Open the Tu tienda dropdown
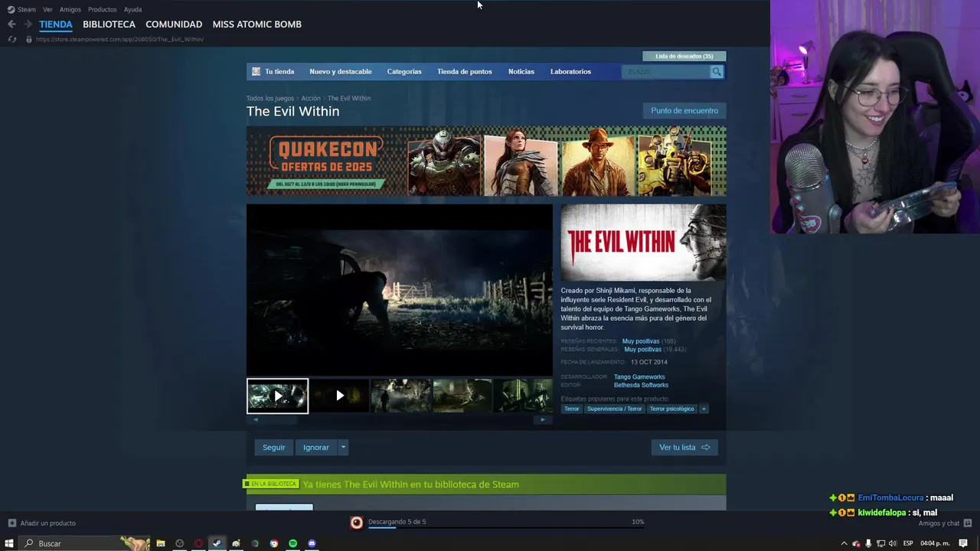The height and width of the screenshot is (551, 980). coord(279,71)
